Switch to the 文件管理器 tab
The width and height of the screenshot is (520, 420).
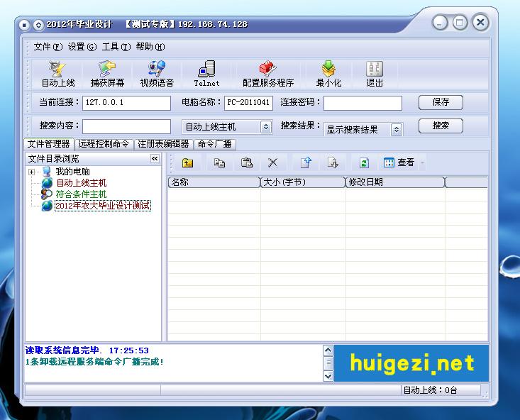(x=49, y=144)
